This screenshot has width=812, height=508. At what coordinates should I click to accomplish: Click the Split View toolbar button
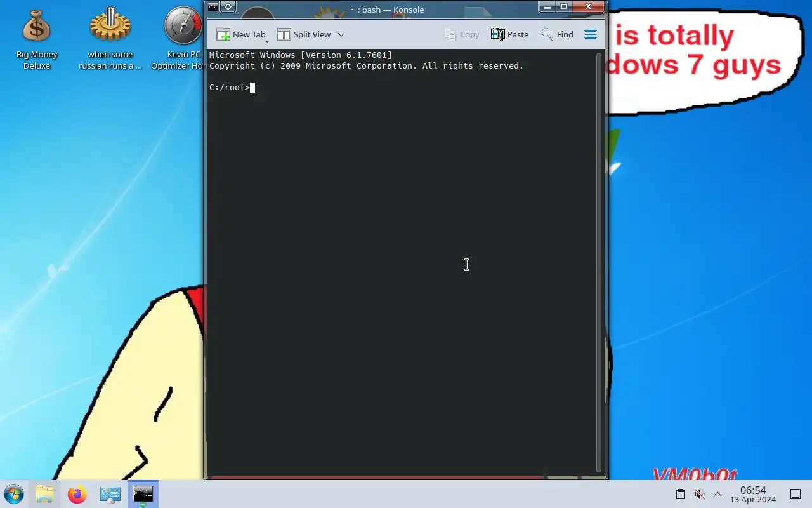pyautogui.click(x=304, y=35)
